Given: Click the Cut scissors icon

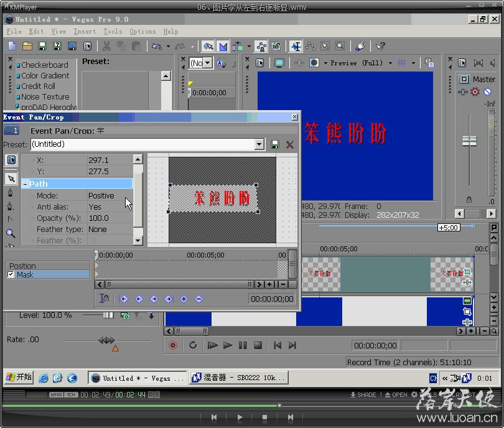Looking at the screenshot, I should point(106,46).
